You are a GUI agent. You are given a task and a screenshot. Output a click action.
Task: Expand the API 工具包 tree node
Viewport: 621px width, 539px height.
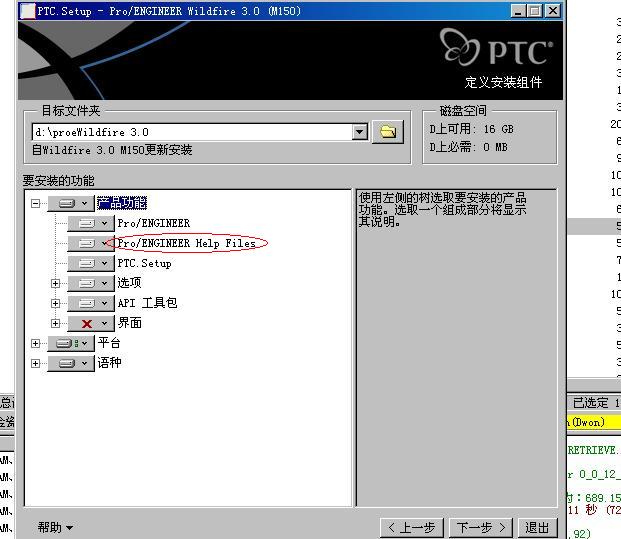click(x=55, y=303)
